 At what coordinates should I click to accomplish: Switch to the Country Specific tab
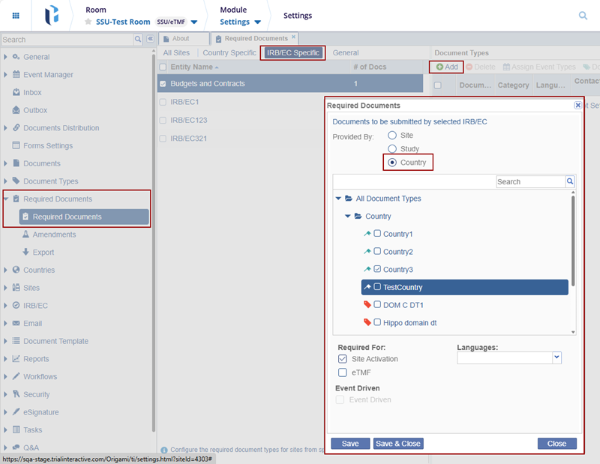coord(229,52)
